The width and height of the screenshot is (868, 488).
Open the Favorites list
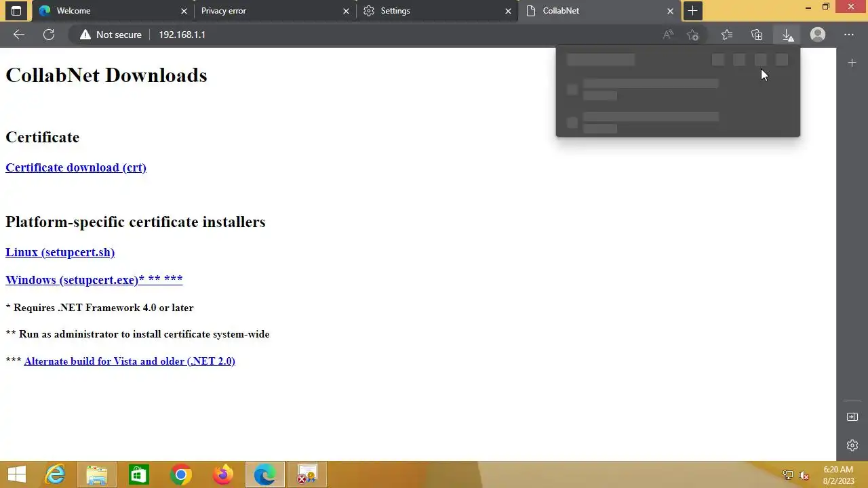coord(727,35)
